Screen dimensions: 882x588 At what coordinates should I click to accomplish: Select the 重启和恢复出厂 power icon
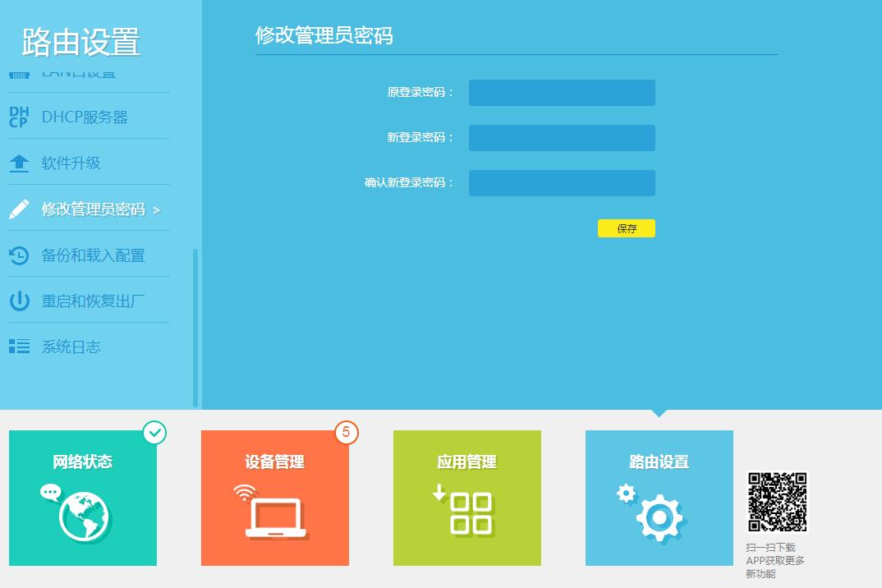(x=17, y=301)
